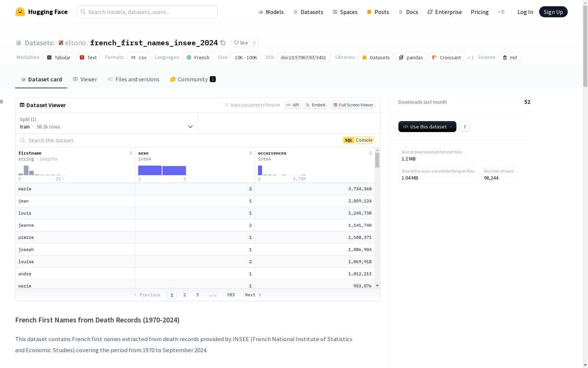This screenshot has width=588, height=368.
Task: Open the API button
Action: click(x=293, y=105)
